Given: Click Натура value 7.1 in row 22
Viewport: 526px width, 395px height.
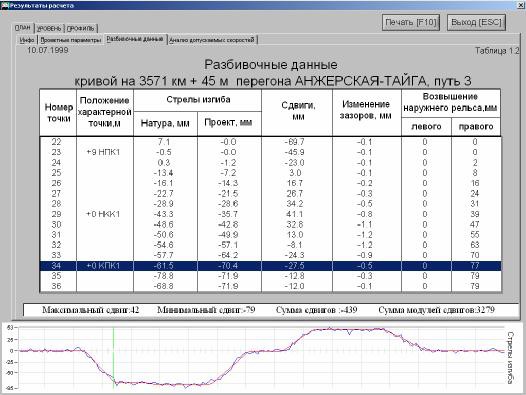Looking at the screenshot, I should pyautogui.click(x=164, y=142).
